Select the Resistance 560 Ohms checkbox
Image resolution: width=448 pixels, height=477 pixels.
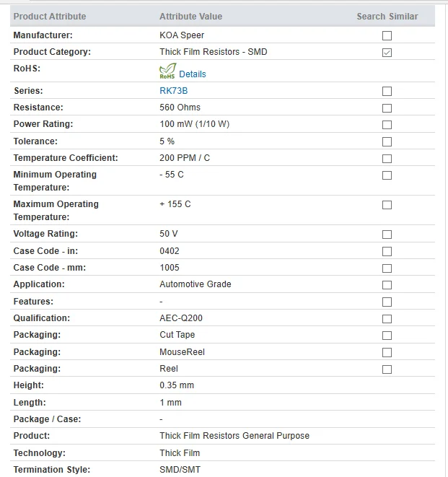[387, 108]
